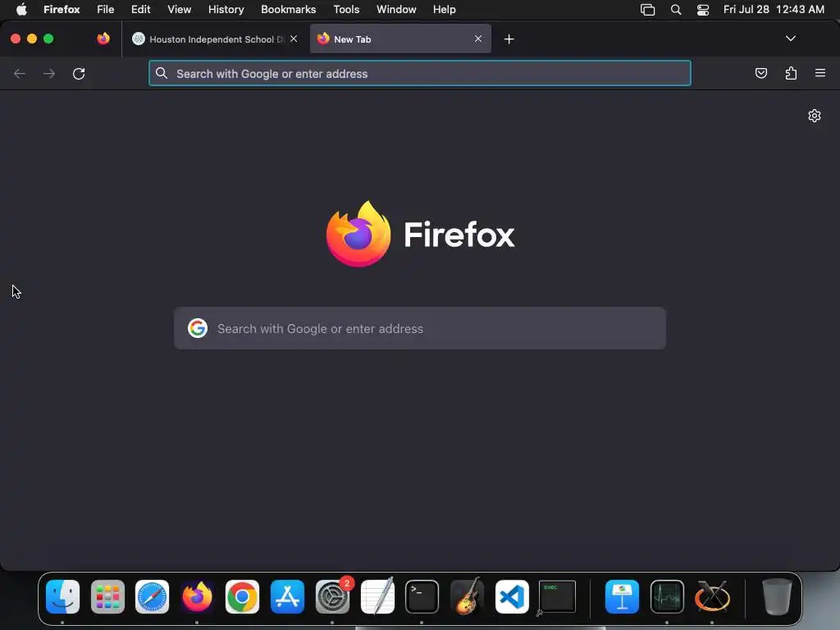Image resolution: width=840 pixels, height=630 pixels.
Task: Open new tab personalize gear settings
Action: pos(815,116)
